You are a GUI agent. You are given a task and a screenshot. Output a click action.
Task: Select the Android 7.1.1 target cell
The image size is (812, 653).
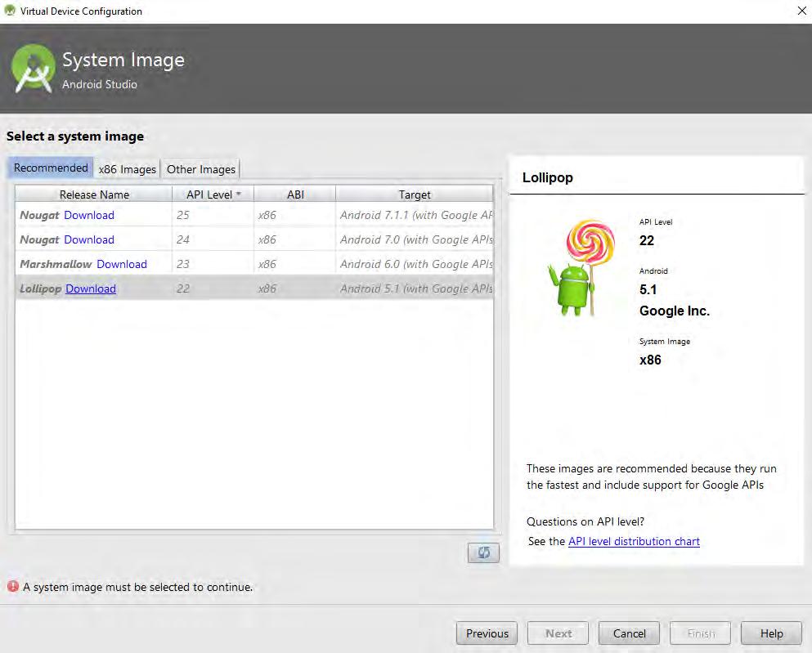tap(415, 215)
